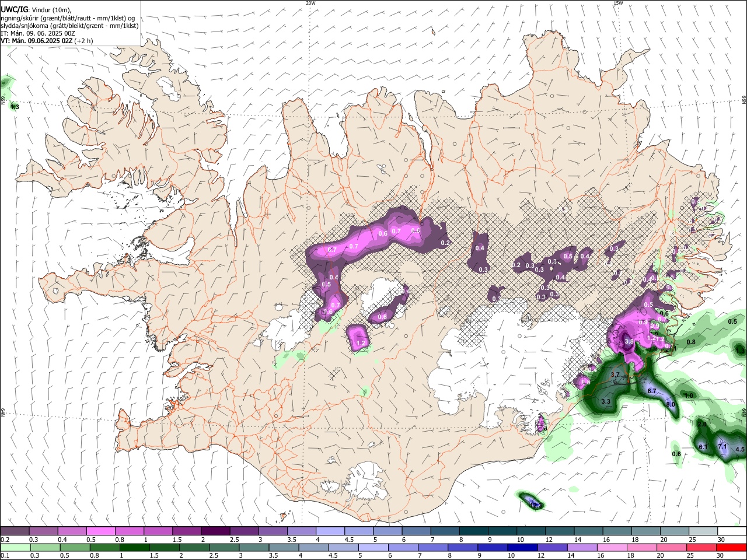The width and height of the screenshot is (747, 560).
Task: Click the 3.8 value in the dark purple core
Action: coord(629,342)
